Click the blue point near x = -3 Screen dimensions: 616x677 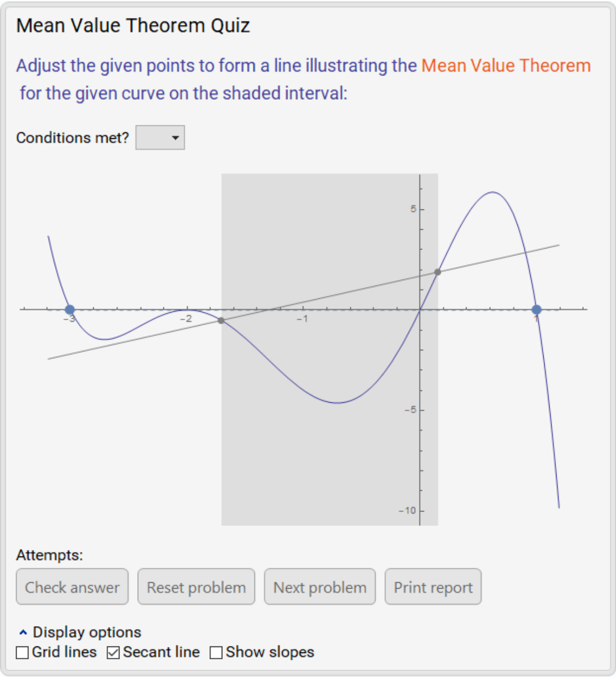tap(70, 310)
